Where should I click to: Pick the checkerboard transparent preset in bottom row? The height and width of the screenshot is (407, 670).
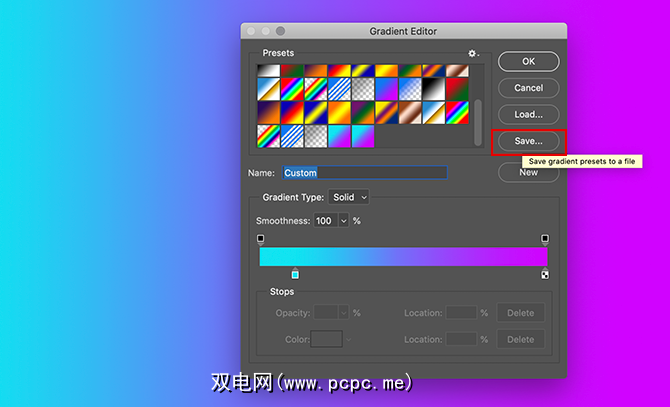point(315,135)
